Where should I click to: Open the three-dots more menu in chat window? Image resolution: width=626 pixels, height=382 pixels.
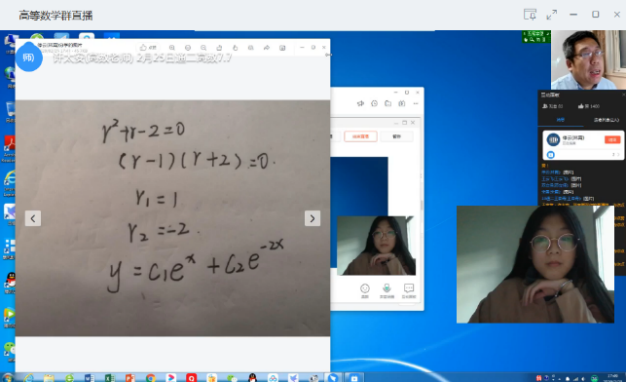click(x=416, y=103)
